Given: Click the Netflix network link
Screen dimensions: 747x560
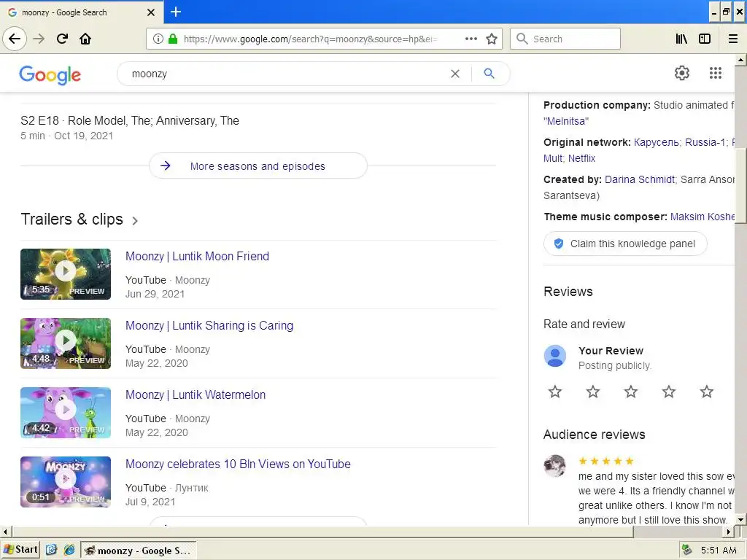Looking at the screenshot, I should coord(581,158).
